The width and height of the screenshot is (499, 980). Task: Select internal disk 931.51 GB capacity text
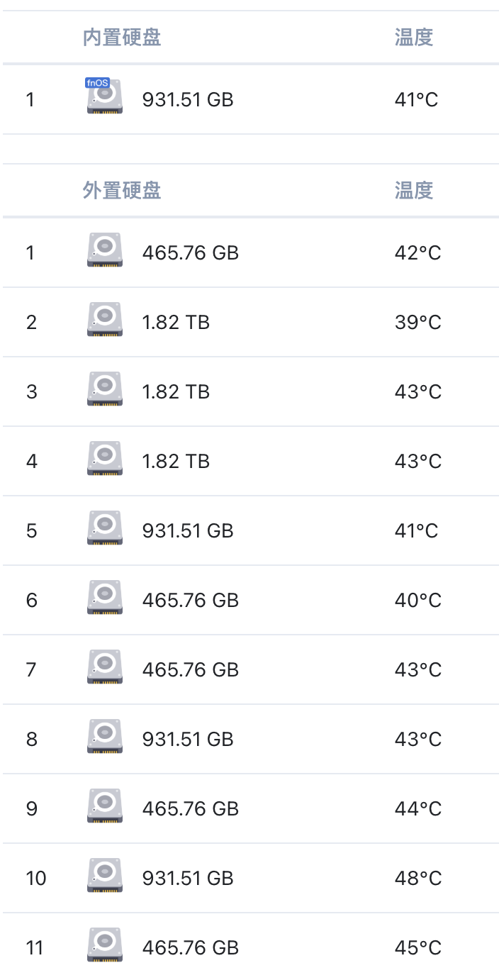tap(188, 99)
